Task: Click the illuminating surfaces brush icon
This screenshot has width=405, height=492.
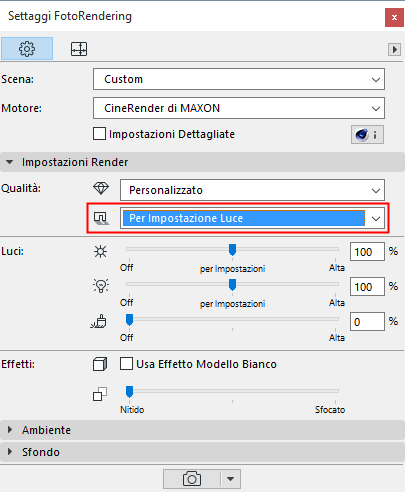Action: point(99,321)
